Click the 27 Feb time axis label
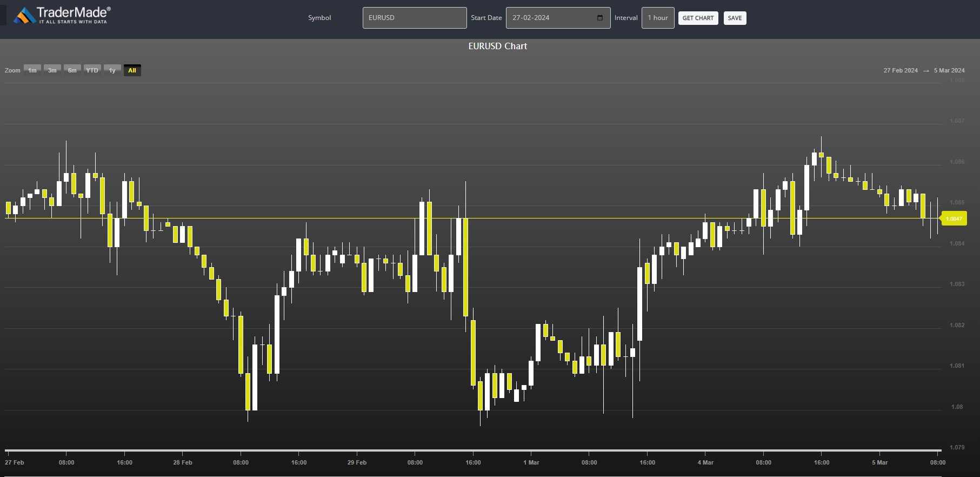This screenshot has height=477, width=980. 15,462
